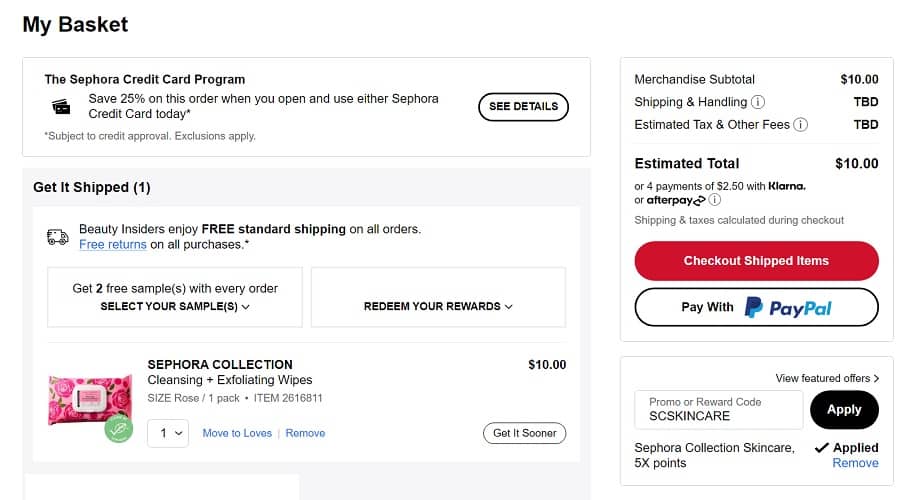The height and width of the screenshot is (500, 905).
Task: Move the wipes to Loves
Action: (x=237, y=433)
